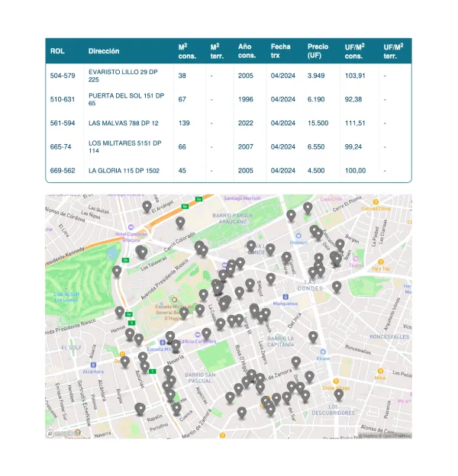Click the pin just below Las Condes label
This screenshot has height=476, width=458.
pos(337,287)
